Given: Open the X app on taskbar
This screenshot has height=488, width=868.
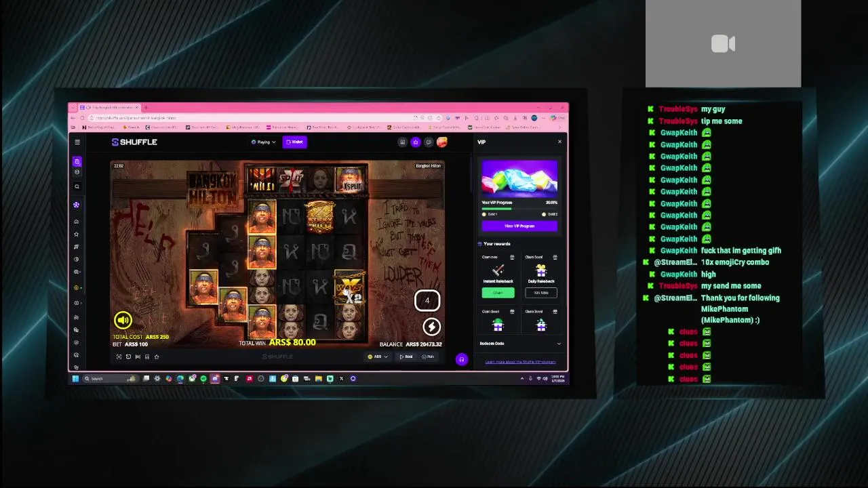Looking at the screenshot, I should [341, 379].
